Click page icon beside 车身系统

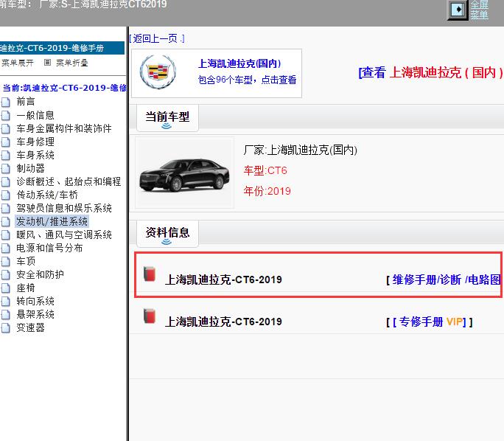pyautogui.click(x=5, y=156)
